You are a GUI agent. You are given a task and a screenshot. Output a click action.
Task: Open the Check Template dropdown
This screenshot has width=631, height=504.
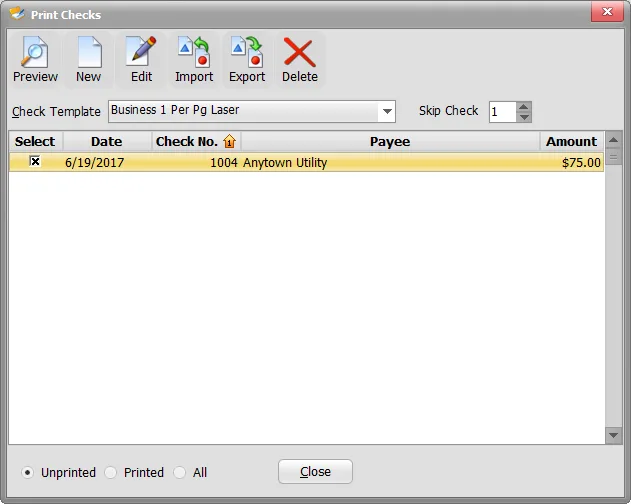click(387, 112)
